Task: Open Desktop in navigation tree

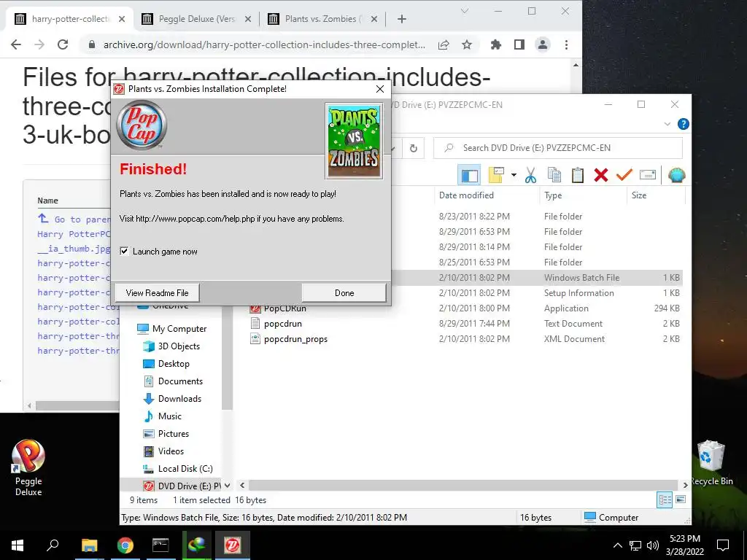Action: (174, 364)
